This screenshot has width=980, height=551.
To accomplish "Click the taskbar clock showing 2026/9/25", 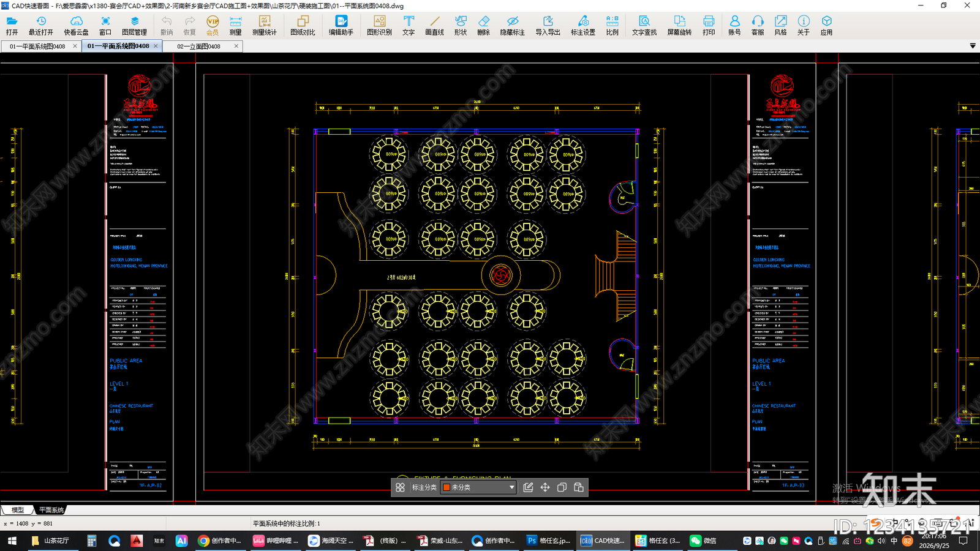I will pyautogui.click(x=933, y=541).
